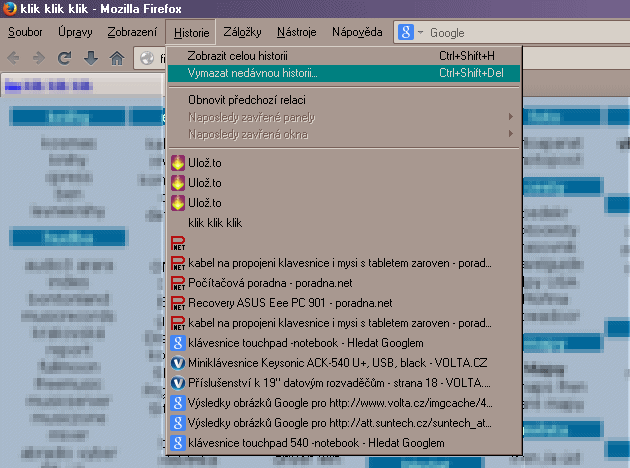Open the Nápověda menu
Image resolution: width=630 pixels, height=468 pixels.
click(357, 32)
